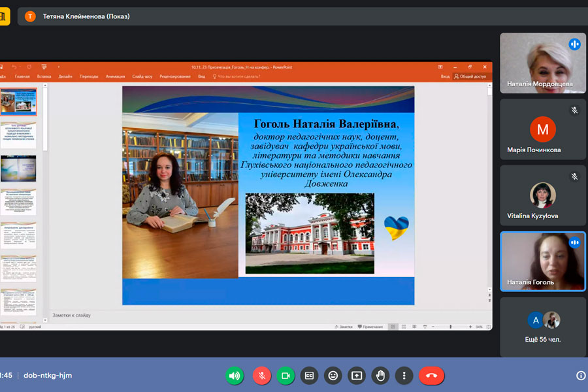
Task: Click the present screen icon
Action: (x=357, y=376)
